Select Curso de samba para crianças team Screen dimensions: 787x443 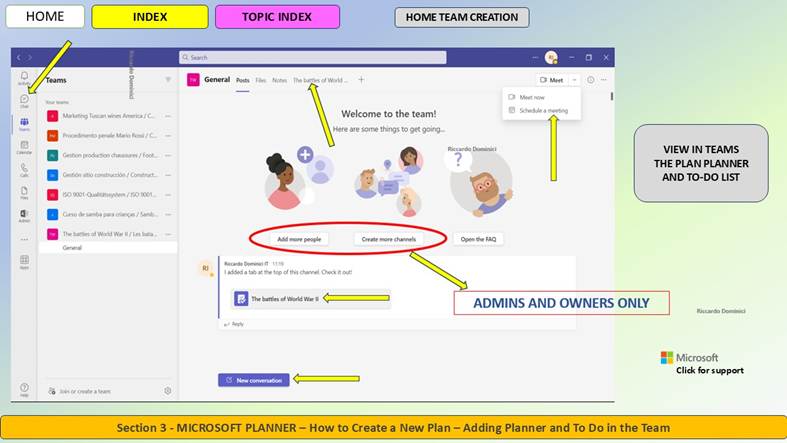pos(108,214)
